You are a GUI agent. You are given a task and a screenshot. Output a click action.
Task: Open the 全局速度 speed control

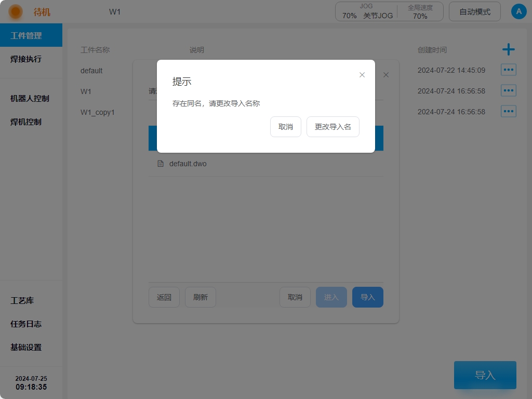[420, 11]
